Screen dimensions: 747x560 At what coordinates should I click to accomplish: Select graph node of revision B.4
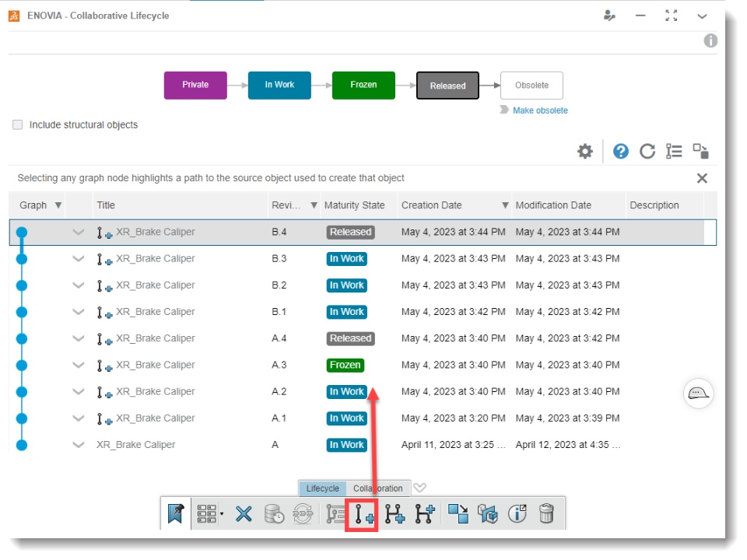coord(22,233)
